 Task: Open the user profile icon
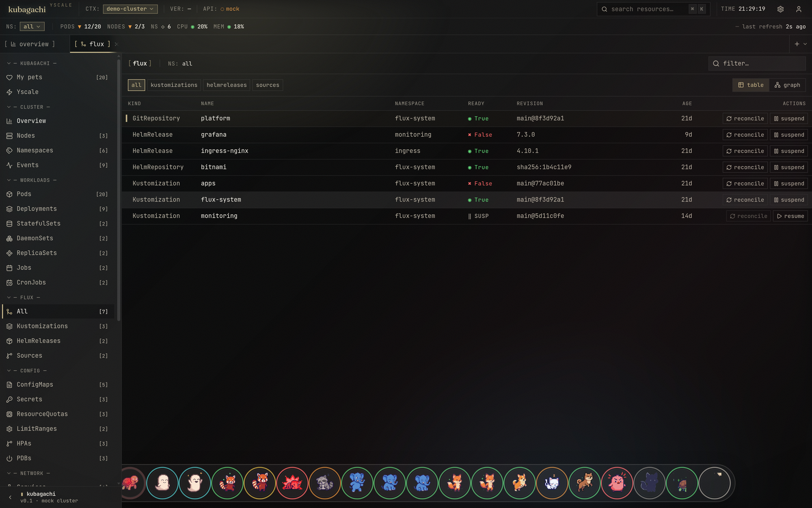799,9
